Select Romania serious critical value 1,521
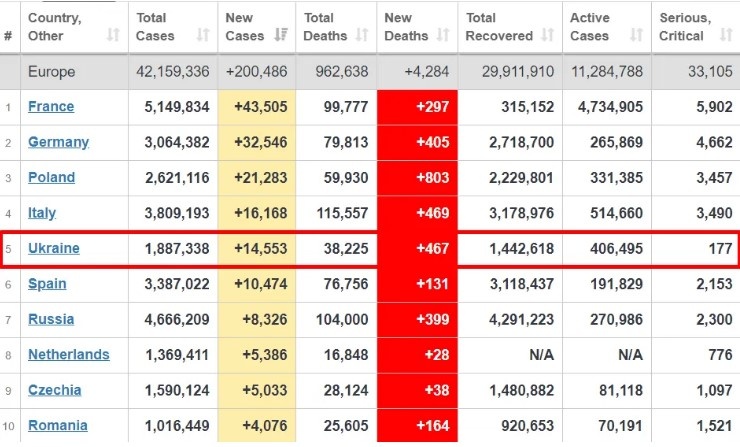Image resolution: width=740 pixels, height=447 pixels. pyautogui.click(x=715, y=425)
